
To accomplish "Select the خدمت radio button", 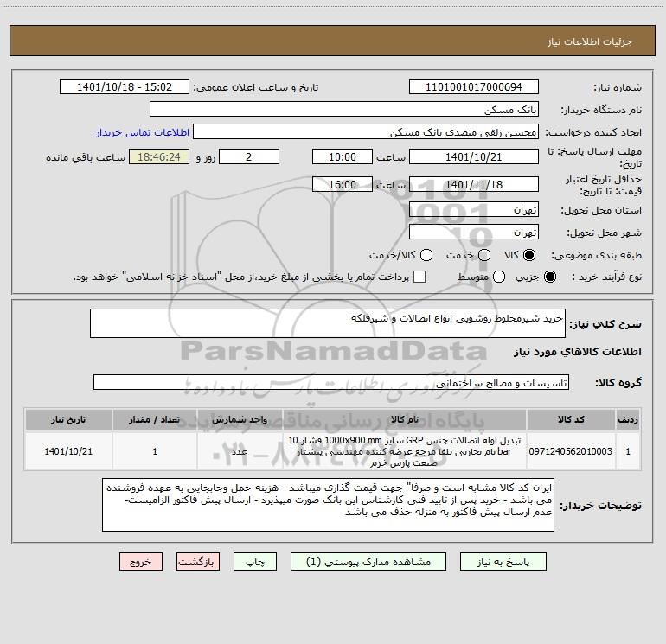I will pos(484,255).
